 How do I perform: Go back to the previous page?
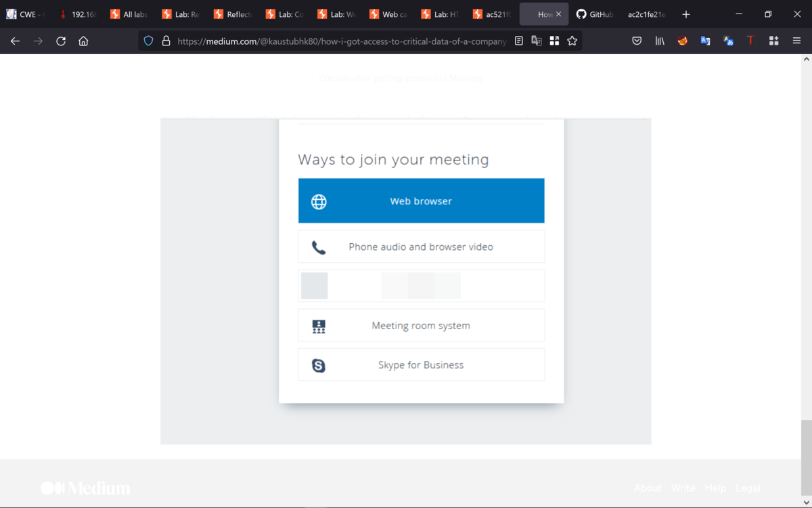click(x=15, y=41)
